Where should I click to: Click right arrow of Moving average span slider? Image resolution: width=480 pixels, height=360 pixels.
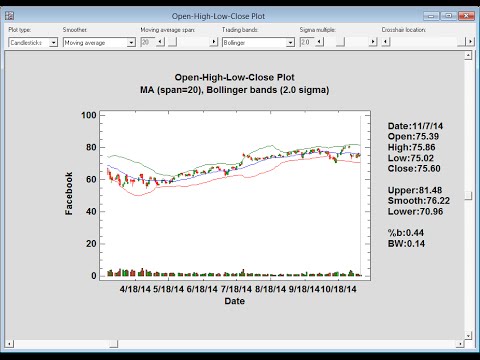pos(214,42)
